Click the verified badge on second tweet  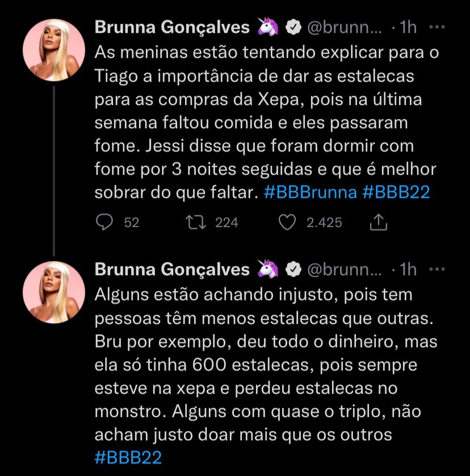tap(293, 269)
